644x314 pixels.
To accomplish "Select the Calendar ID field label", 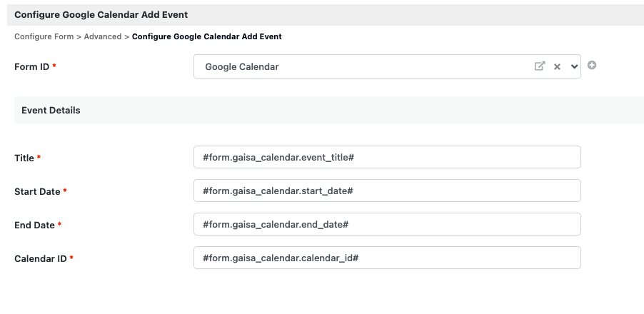I will tap(40, 259).
